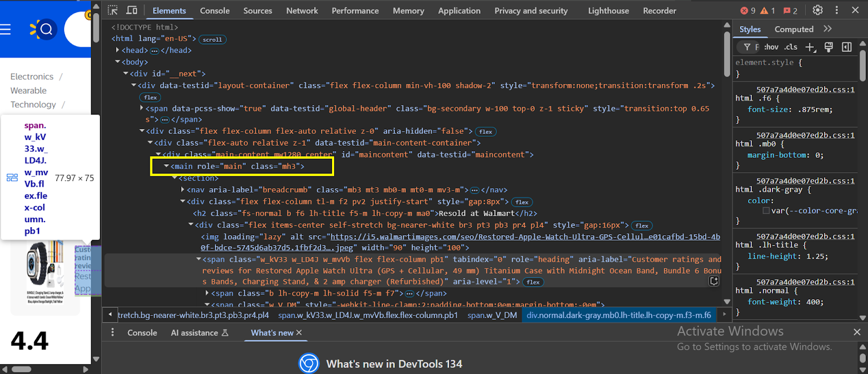Image resolution: width=868 pixels, height=374 pixels.
Task: Open the Recorder tab
Action: (660, 10)
